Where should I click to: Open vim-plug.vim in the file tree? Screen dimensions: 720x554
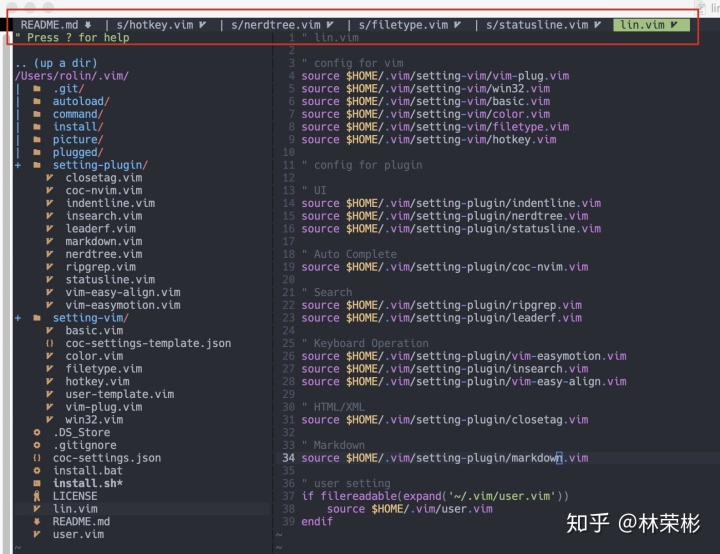(104, 407)
